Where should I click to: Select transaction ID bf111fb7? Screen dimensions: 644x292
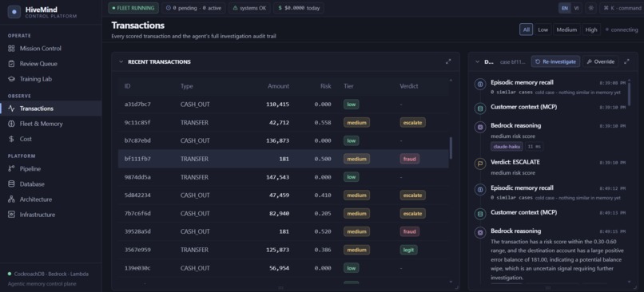point(137,159)
